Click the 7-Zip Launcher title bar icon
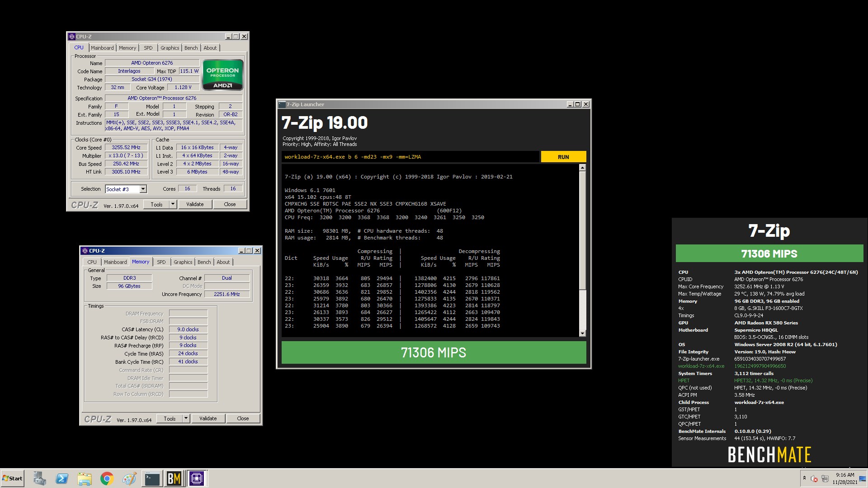The image size is (868, 488). [282, 104]
